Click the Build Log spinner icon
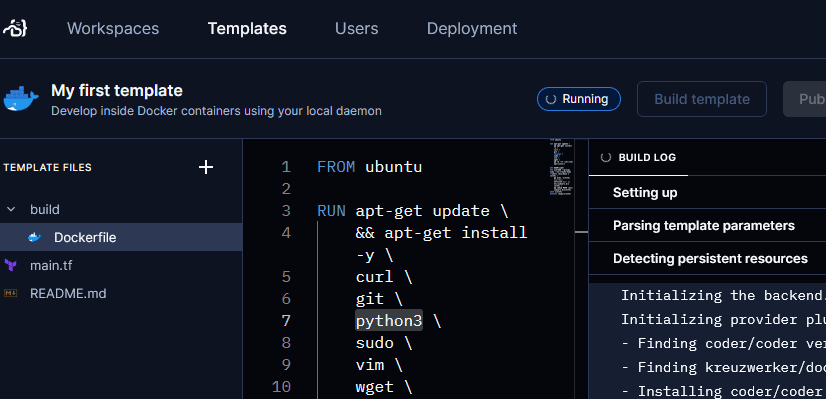The image size is (826, 399). 606,158
